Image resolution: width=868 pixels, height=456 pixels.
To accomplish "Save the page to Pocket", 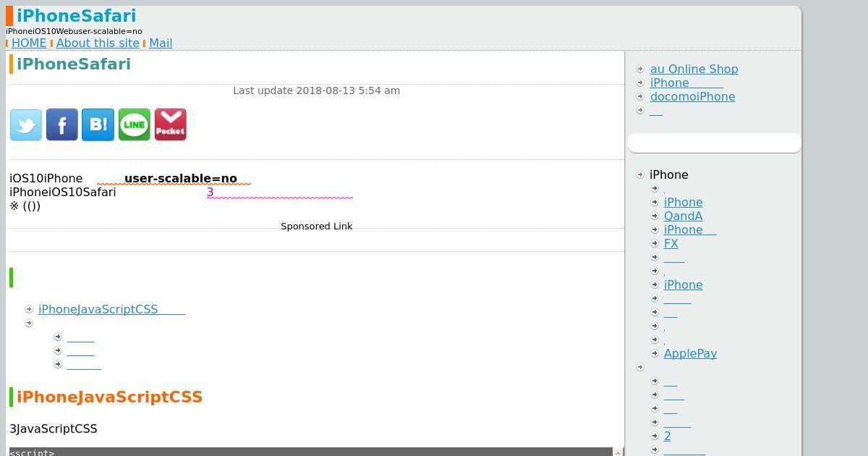I will tap(171, 124).
